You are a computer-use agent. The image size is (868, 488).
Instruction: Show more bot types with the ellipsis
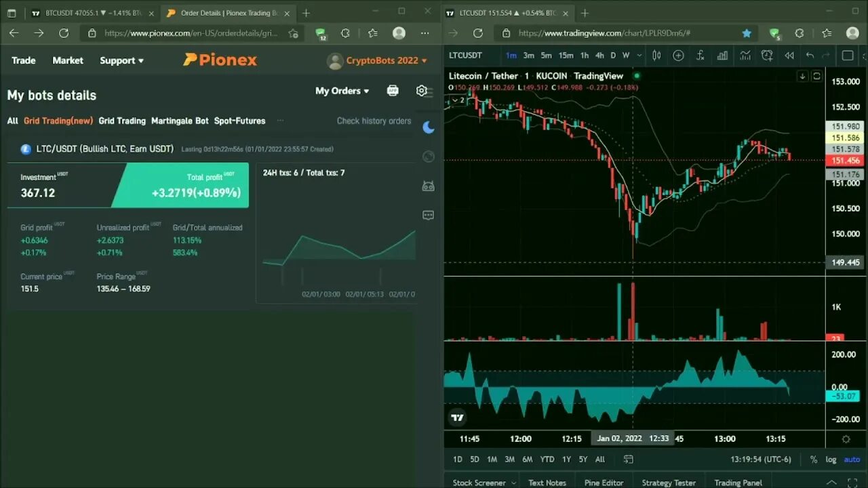pyautogui.click(x=280, y=121)
